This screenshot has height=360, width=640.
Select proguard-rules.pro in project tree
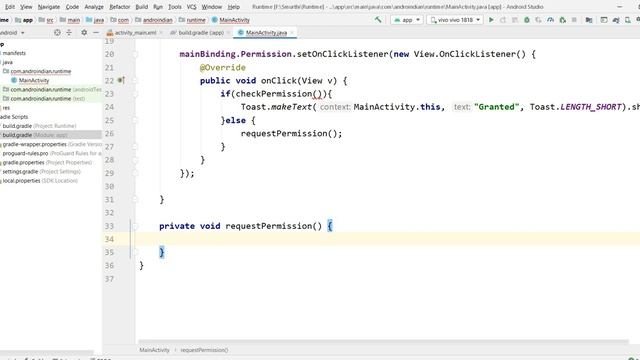click(x=51, y=153)
